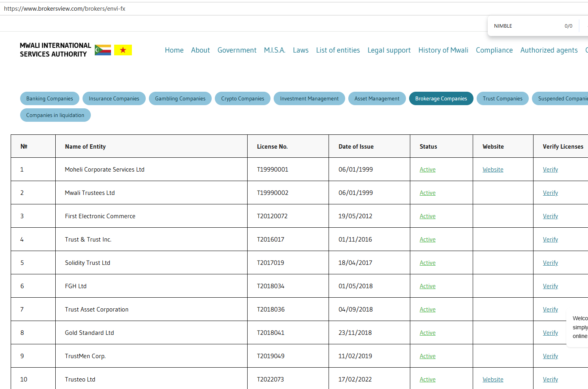Click the Mwali International Services Authority logo
This screenshot has height=389, width=588.
pos(55,50)
